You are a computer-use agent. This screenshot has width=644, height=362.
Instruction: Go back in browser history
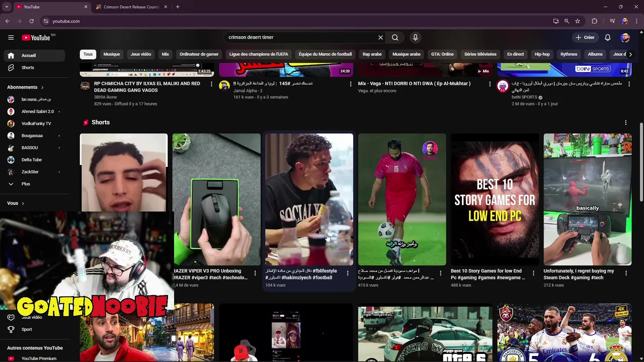click(x=7, y=21)
